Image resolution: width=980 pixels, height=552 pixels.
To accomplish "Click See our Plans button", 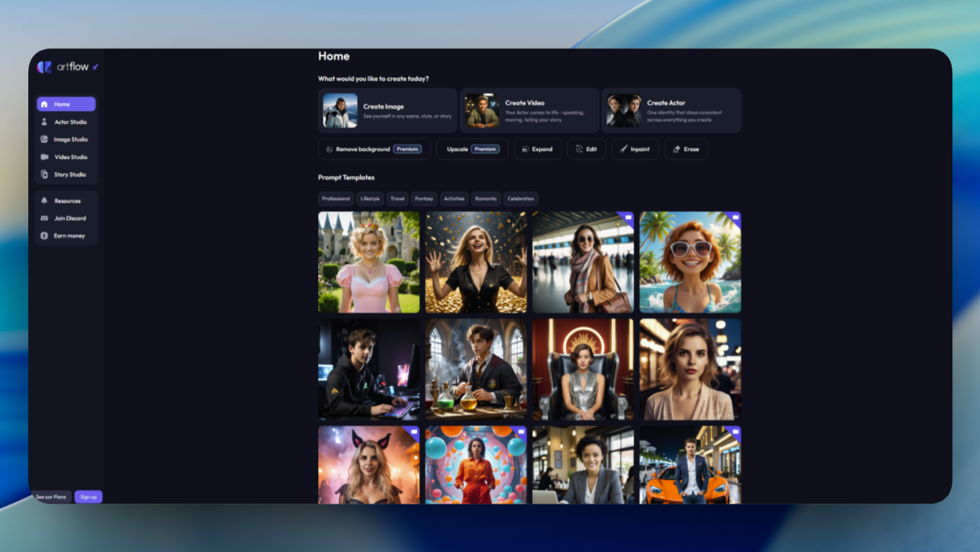I will pyautogui.click(x=51, y=497).
